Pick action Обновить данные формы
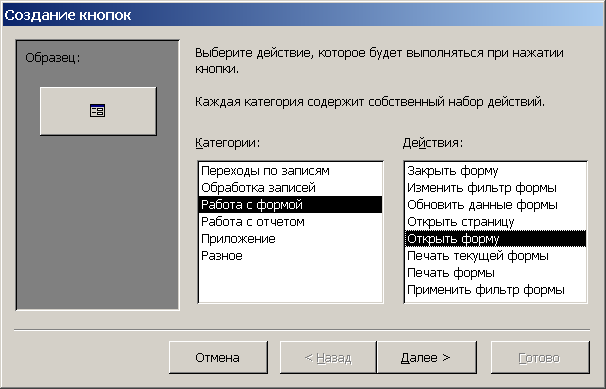This screenshot has width=606, height=389. 495,204
